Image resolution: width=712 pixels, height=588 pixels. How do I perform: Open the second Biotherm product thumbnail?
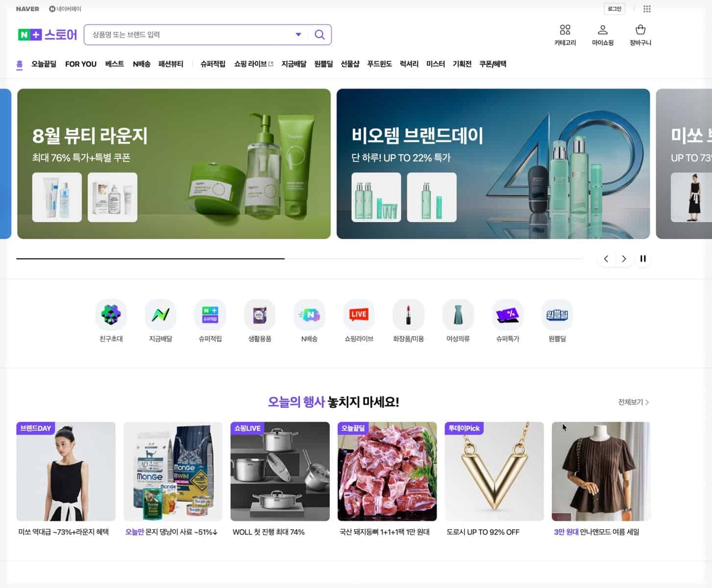[432, 197]
